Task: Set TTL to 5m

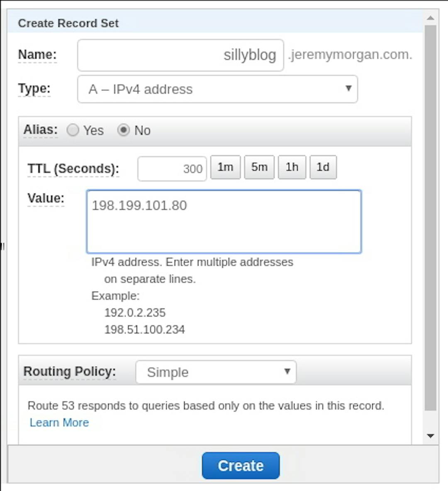Action: 259,167
